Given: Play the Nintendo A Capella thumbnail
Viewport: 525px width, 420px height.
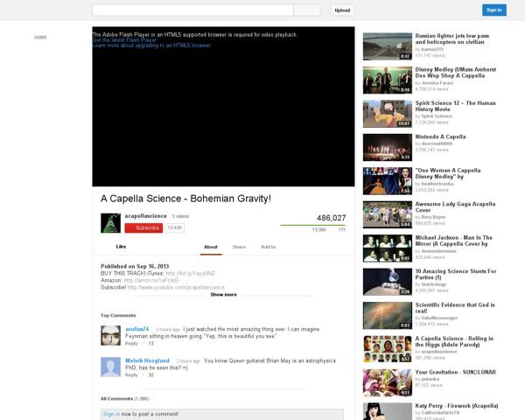Looking at the screenshot, I should tap(387, 145).
